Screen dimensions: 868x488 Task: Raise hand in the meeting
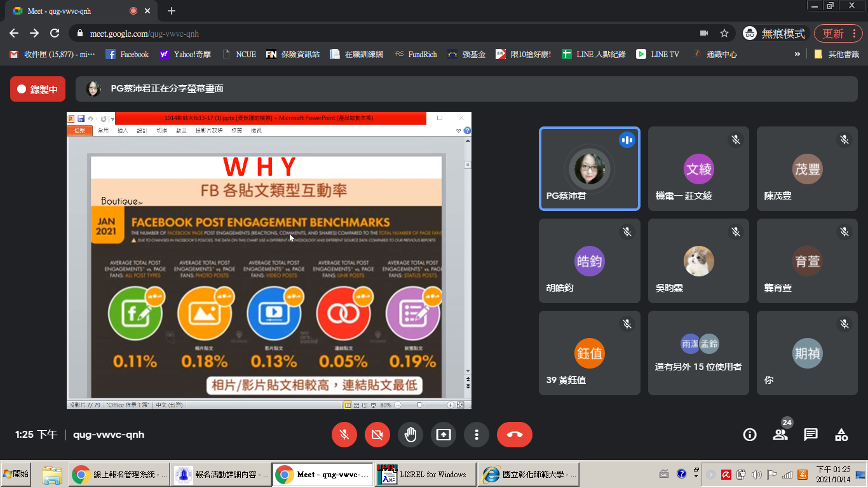click(410, 435)
